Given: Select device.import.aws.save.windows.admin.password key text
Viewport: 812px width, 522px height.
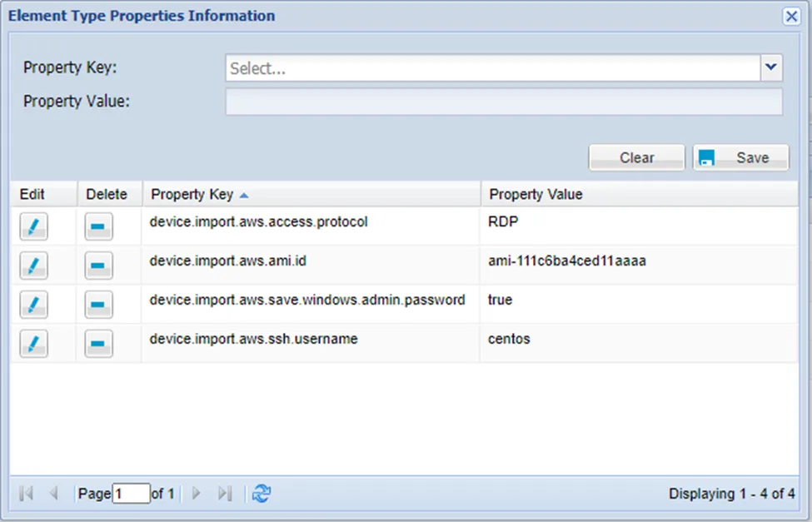Looking at the screenshot, I should pos(307,300).
